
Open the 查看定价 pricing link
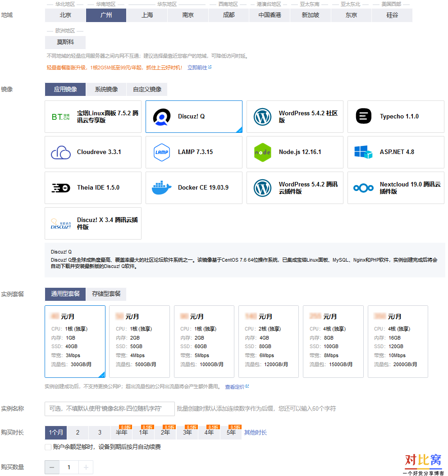tap(235, 386)
